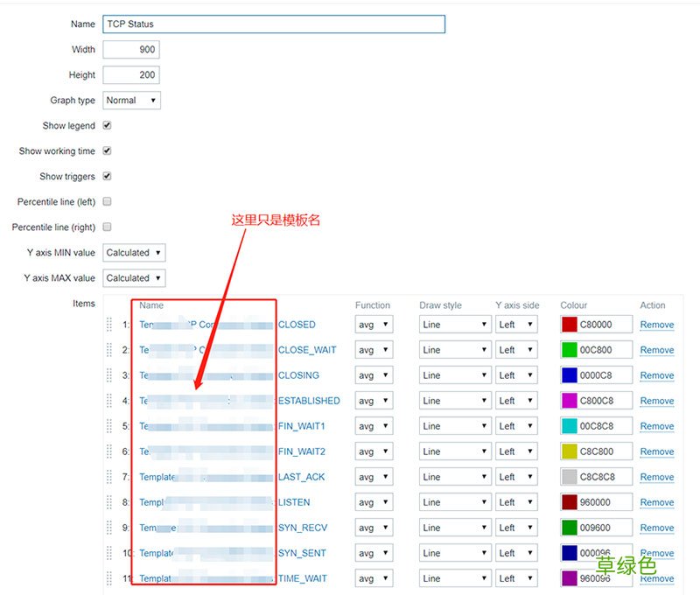
Task: Open the Graph type dropdown showing Normal
Action: tap(130, 100)
